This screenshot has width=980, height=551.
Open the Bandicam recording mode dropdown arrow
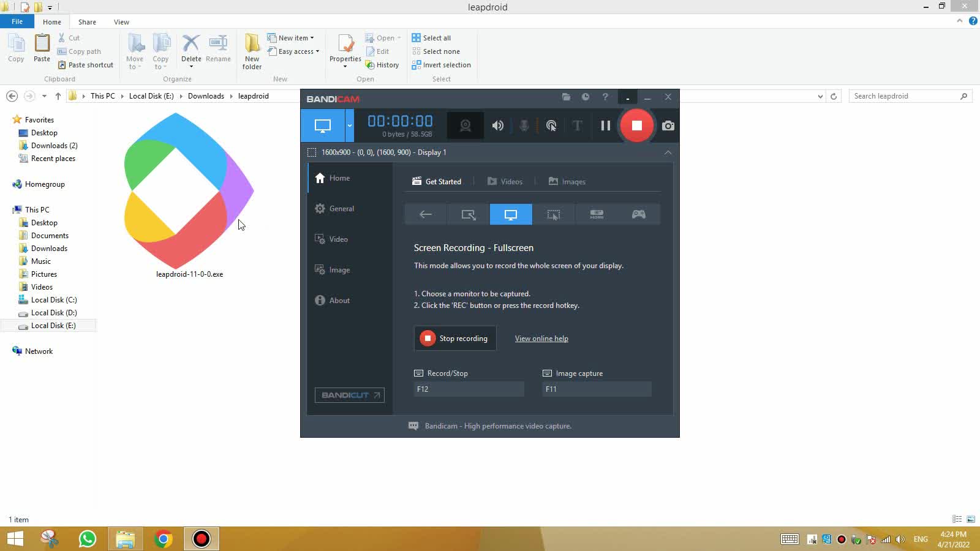point(350,126)
